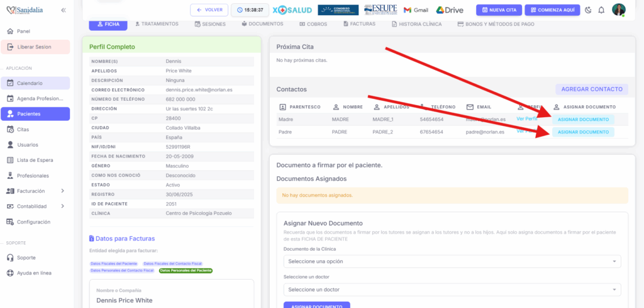This screenshot has height=308, width=644.
Task: Click the Agregar Contacto button
Action: (591, 89)
